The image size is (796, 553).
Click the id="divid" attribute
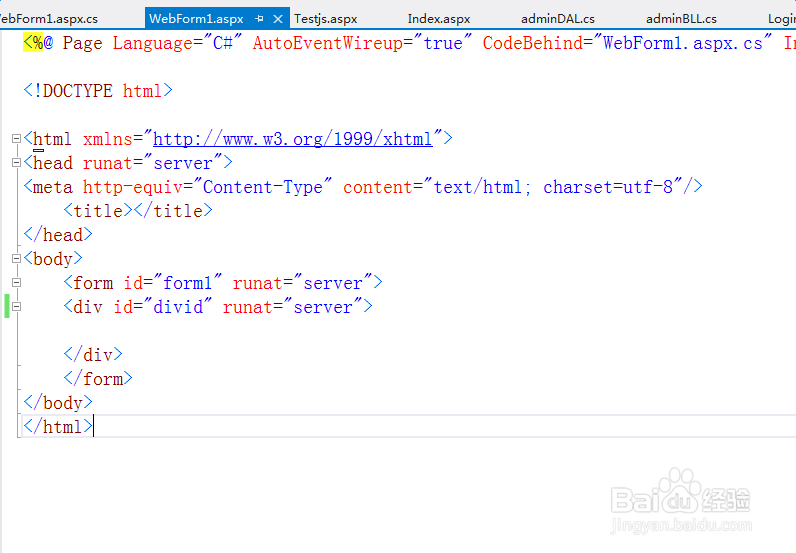(x=163, y=307)
